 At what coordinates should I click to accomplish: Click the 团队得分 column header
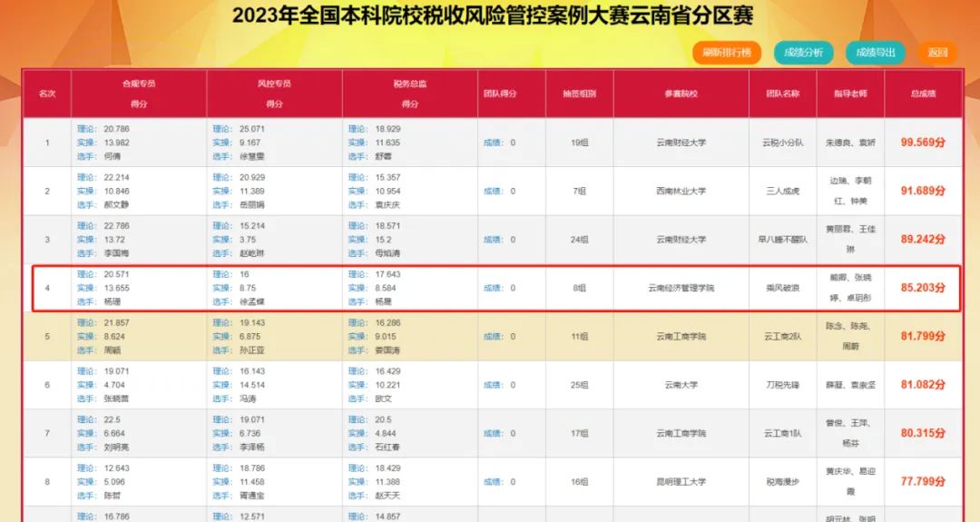tap(512, 94)
